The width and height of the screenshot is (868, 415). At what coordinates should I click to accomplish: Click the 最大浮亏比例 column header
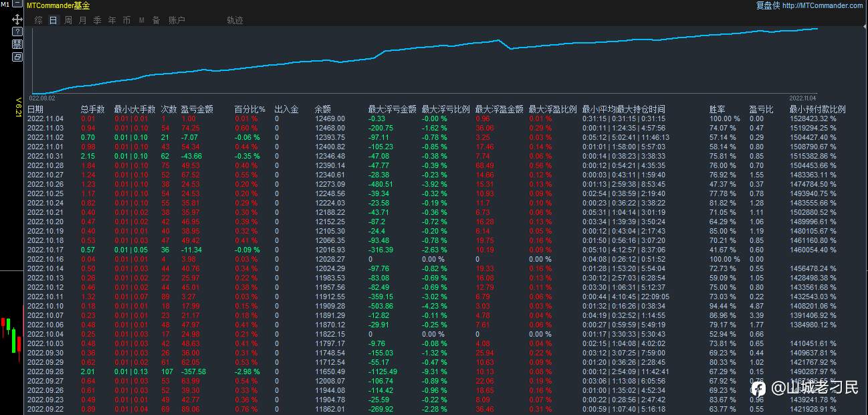tap(445, 109)
